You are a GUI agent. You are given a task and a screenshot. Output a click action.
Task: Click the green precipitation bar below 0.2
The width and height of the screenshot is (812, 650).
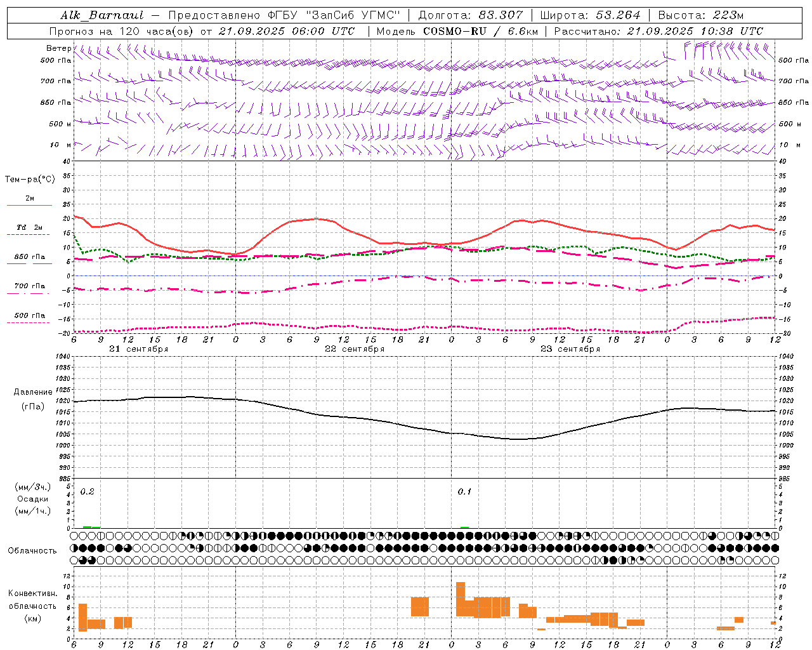(x=91, y=527)
